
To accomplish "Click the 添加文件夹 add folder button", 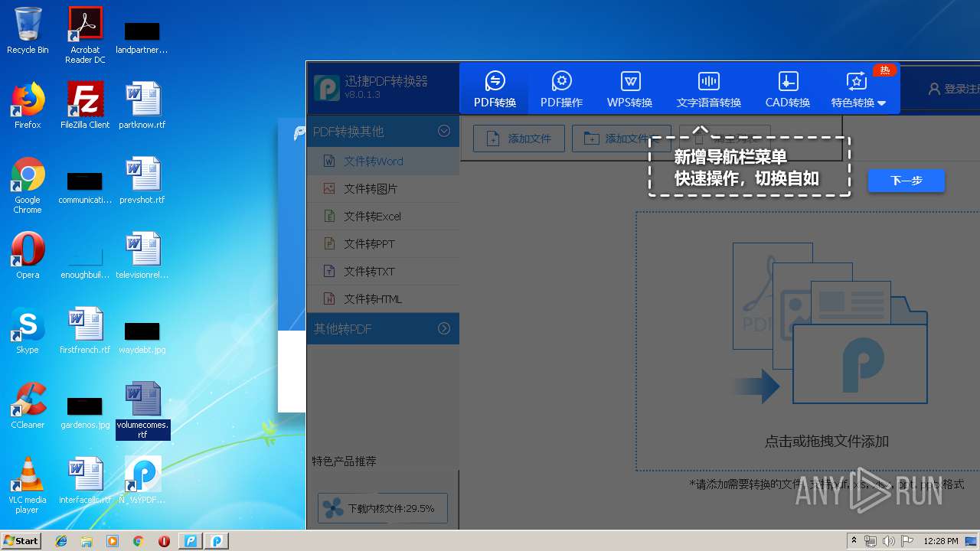I will click(621, 139).
